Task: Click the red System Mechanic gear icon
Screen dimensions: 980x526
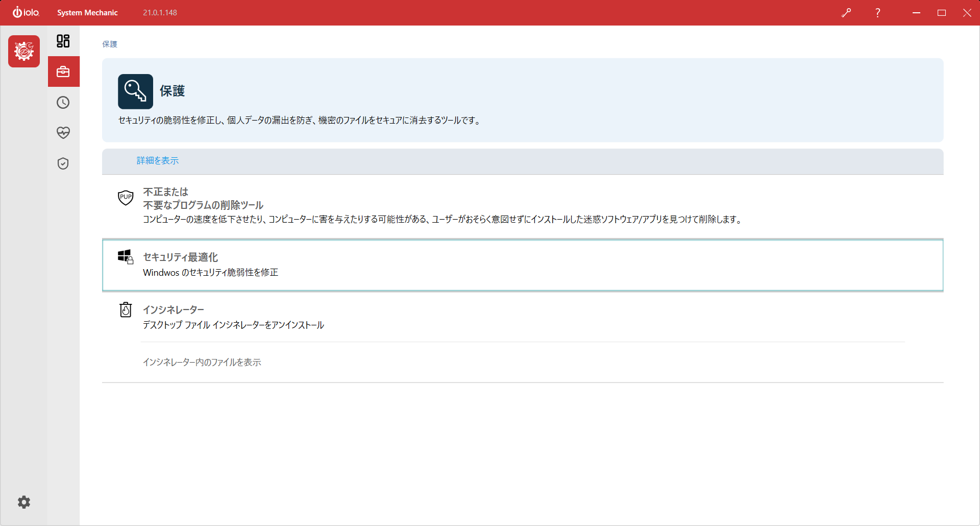Action: tap(24, 52)
